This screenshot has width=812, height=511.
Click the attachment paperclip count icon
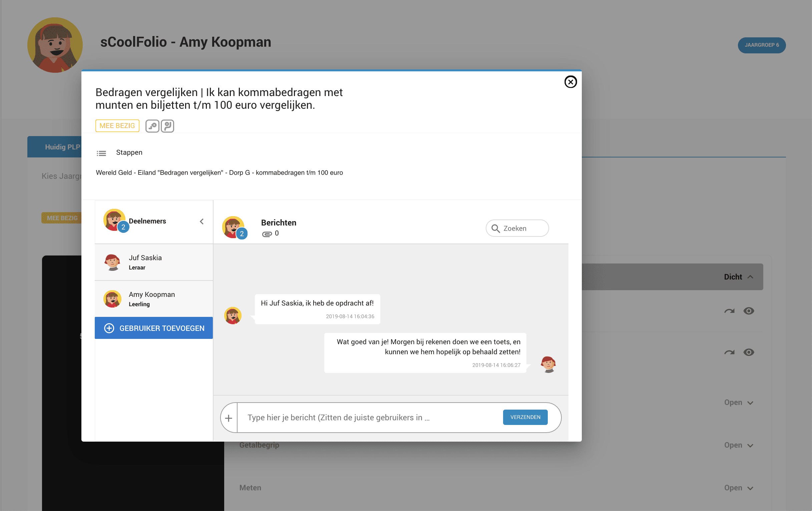(x=267, y=233)
